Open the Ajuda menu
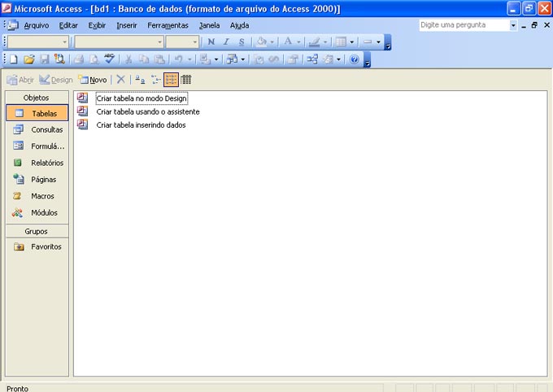This screenshot has height=392, width=553. point(239,25)
